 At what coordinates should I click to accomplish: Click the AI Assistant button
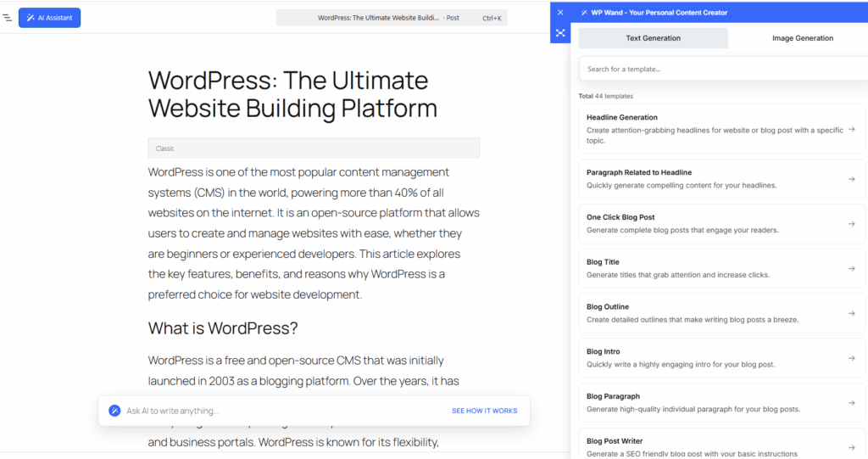[49, 18]
